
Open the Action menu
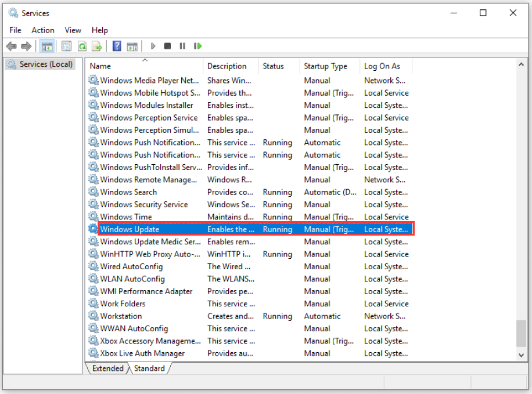(x=43, y=30)
